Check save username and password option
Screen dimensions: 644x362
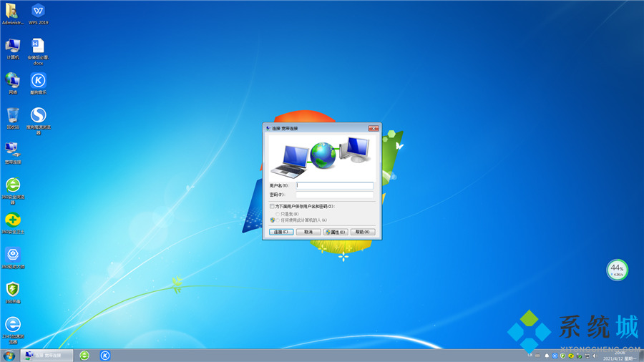coord(272,207)
